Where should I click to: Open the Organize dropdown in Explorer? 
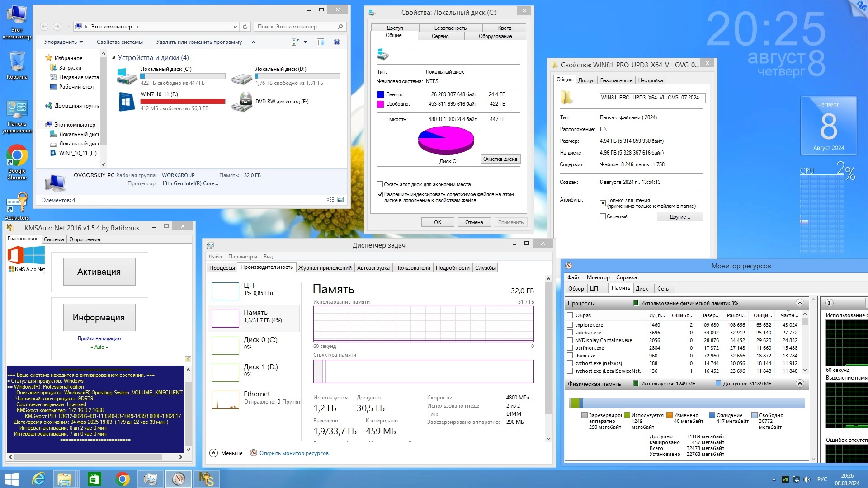[63, 42]
